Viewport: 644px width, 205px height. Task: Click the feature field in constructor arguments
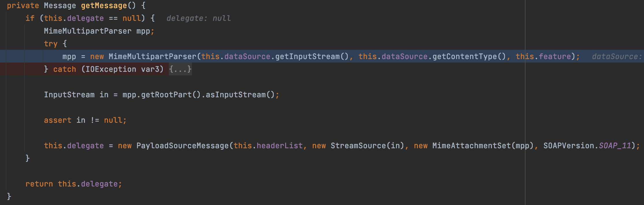(555, 56)
